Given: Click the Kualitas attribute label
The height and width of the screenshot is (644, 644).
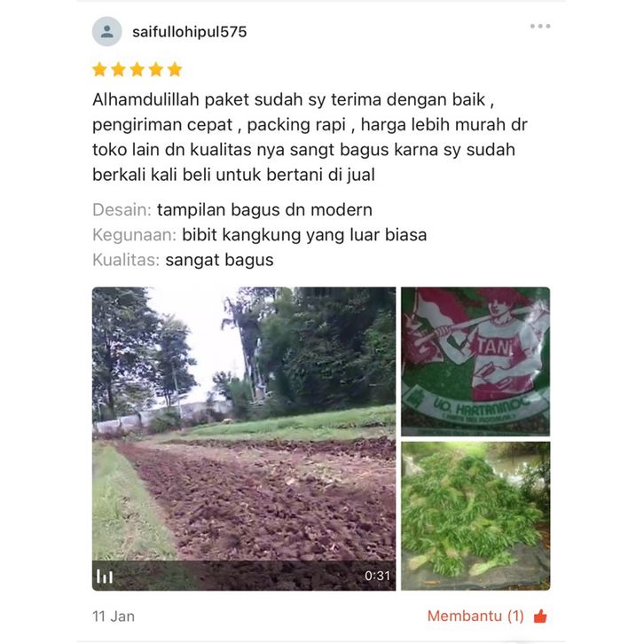Looking at the screenshot, I should (126, 260).
